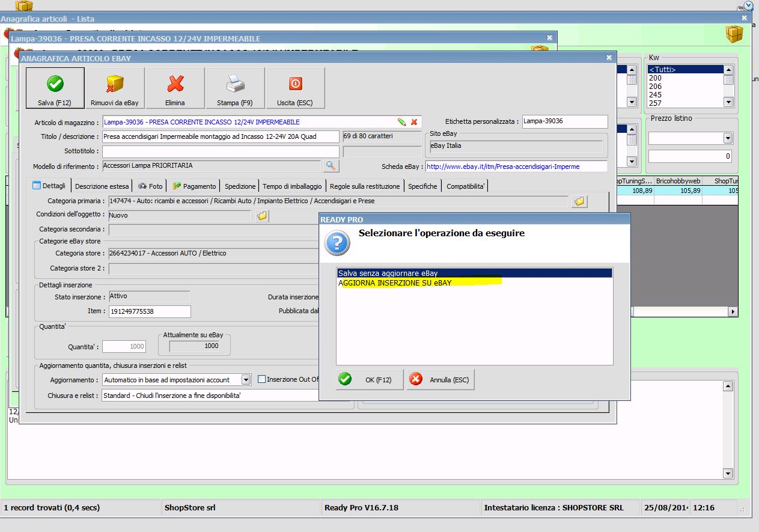Click the Salva (F12) toolbar button

coord(55,88)
